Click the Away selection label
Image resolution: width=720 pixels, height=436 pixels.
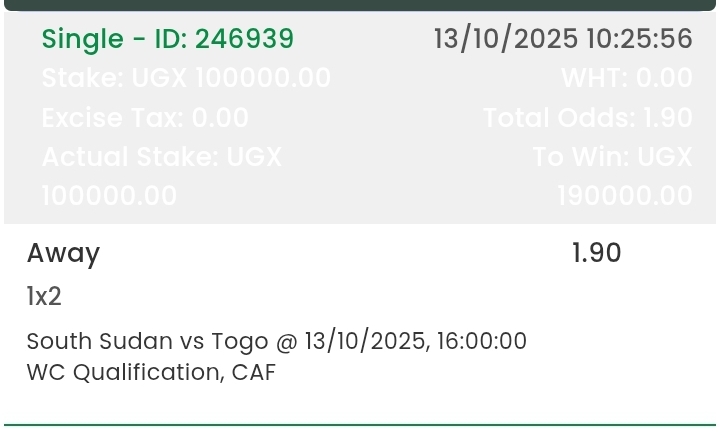[x=63, y=254]
